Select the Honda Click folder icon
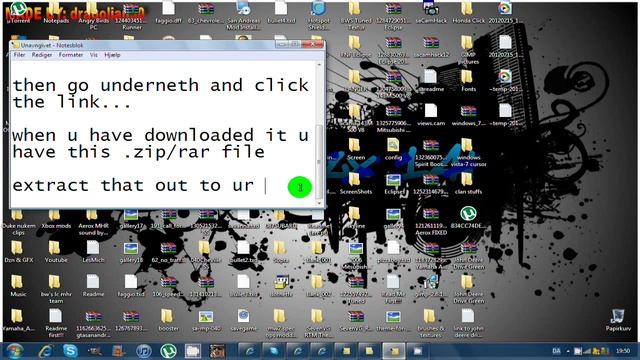This screenshot has height=360, width=640. pos(467,13)
